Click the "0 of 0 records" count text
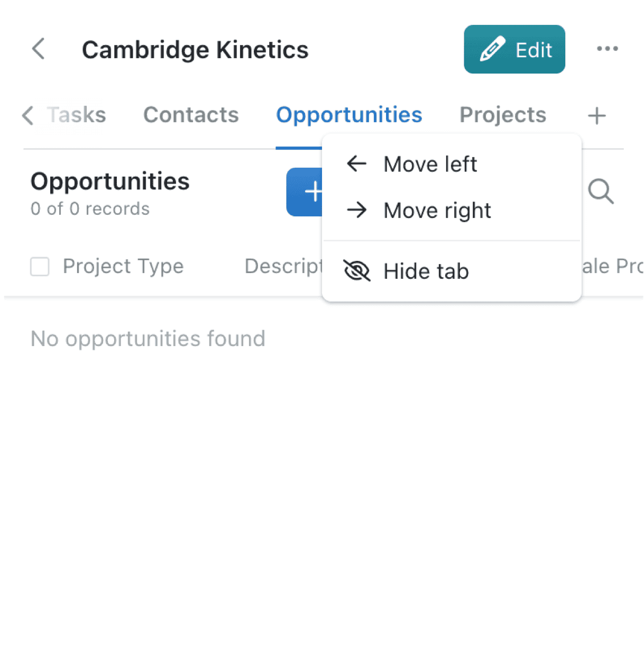644x646 pixels. (90, 209)
